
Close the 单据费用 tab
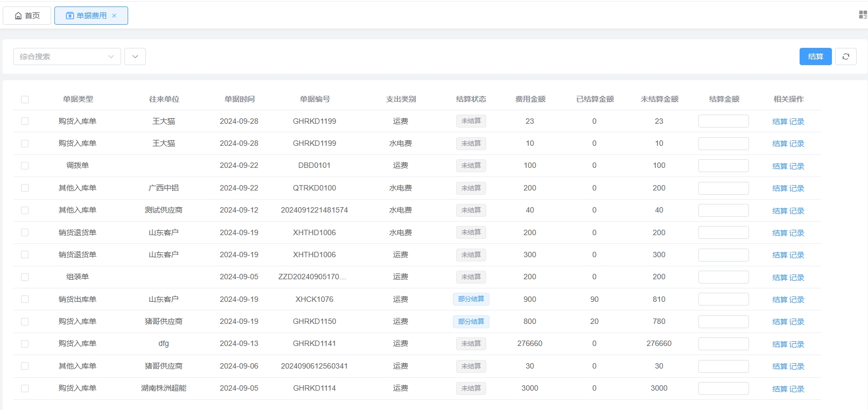pos(114,16)
